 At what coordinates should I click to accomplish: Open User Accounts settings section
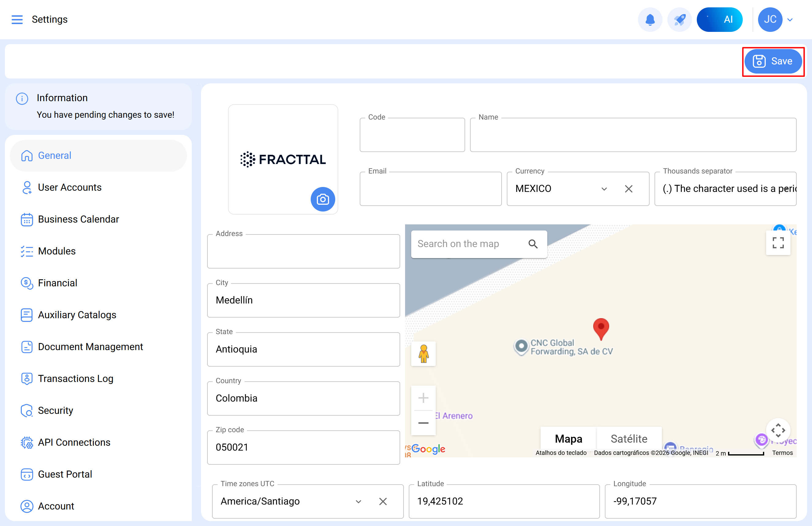pyautogui.click(x=70, y=187)
